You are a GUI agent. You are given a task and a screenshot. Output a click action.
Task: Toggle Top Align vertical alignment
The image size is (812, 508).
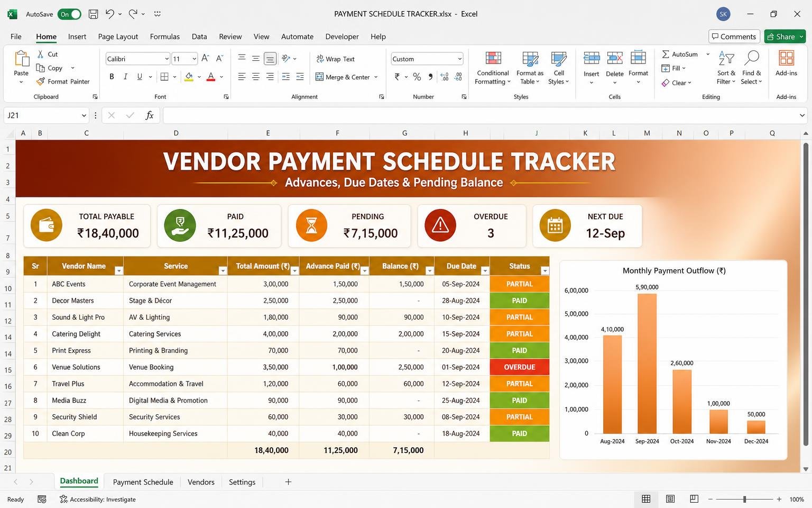pos(242,58)
